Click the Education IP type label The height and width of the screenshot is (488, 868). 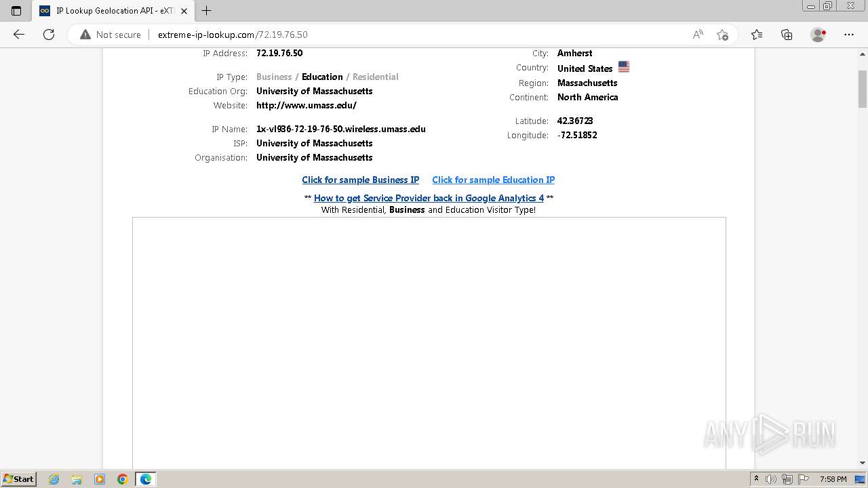point(322,77)
